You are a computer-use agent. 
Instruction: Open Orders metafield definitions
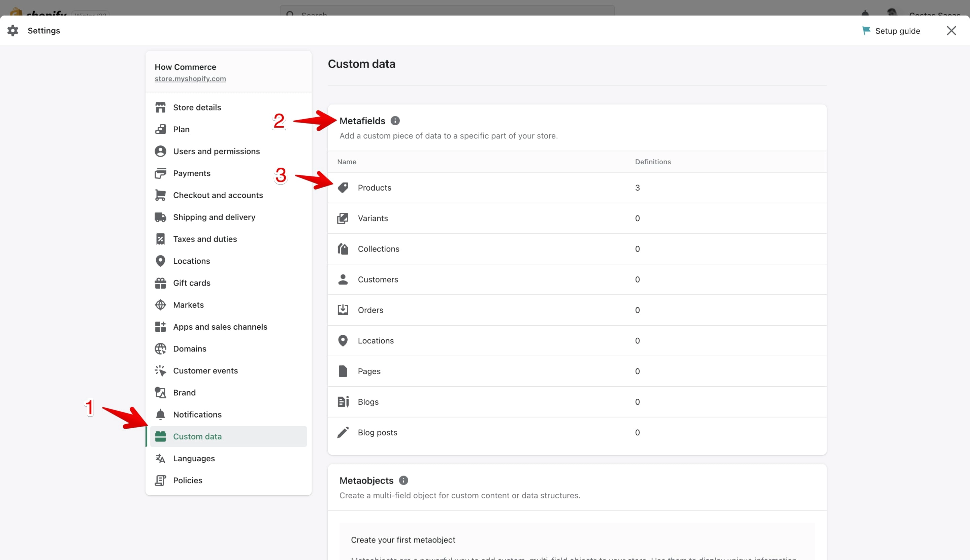[x=577, y=310]
